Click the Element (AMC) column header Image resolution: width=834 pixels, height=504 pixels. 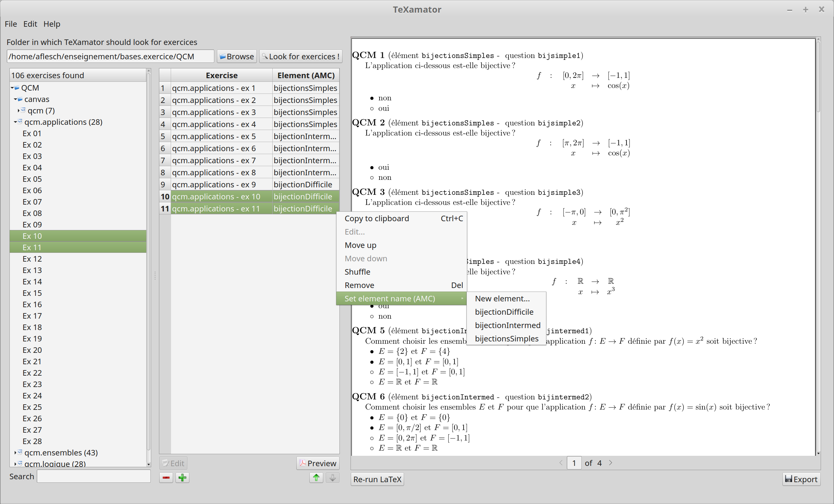[x=306, y=75]
